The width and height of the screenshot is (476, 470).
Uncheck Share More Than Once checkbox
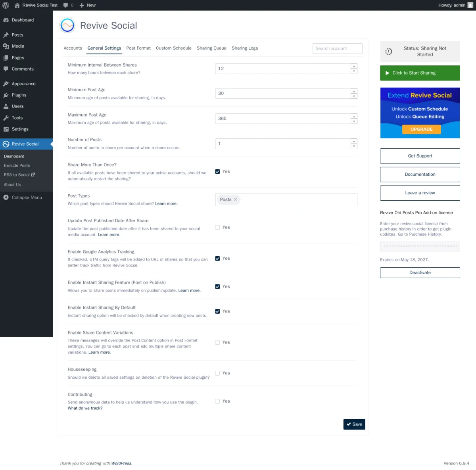pos(217,171)
